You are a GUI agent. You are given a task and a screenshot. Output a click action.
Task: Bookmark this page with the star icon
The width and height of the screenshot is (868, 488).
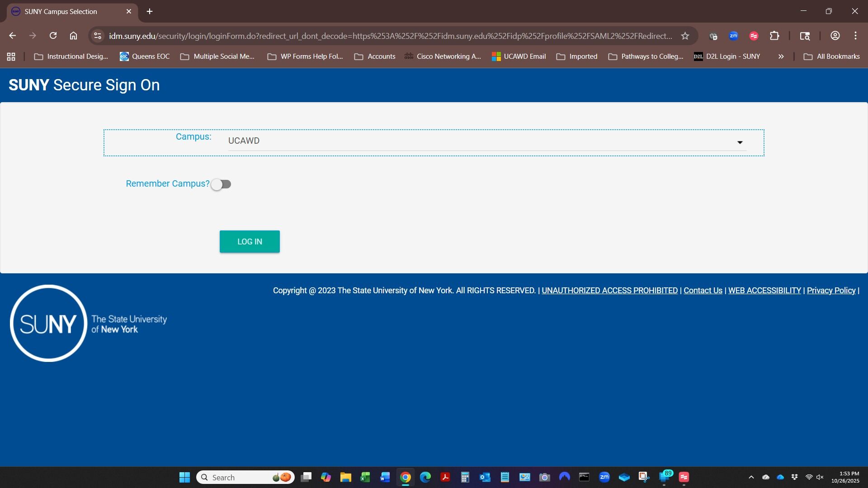click(685, 36)
